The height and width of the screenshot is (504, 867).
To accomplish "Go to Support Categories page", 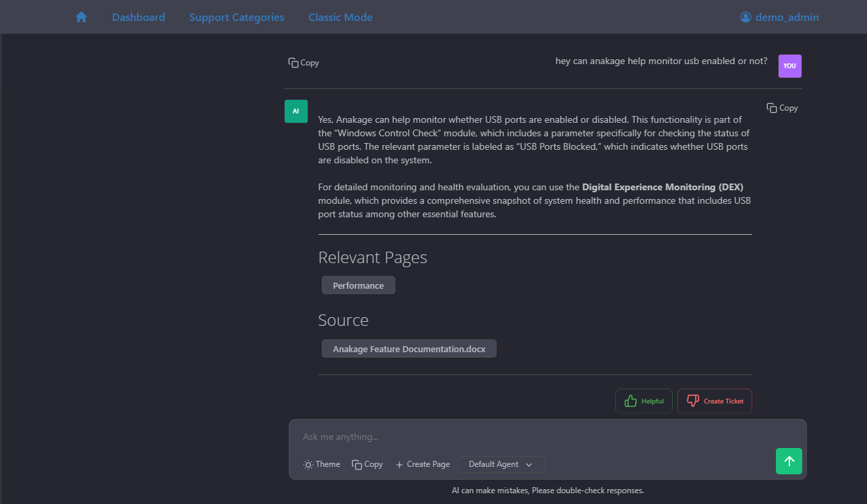I will (x=236, y=18).
